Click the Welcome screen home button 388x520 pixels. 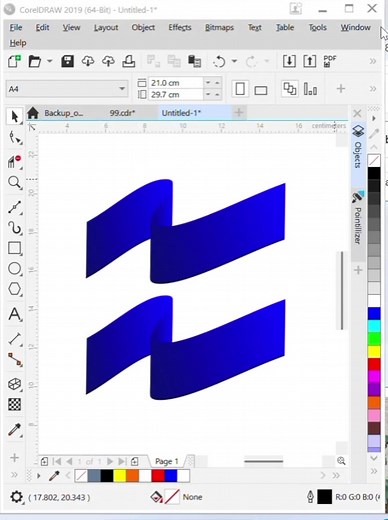(33, 113)
